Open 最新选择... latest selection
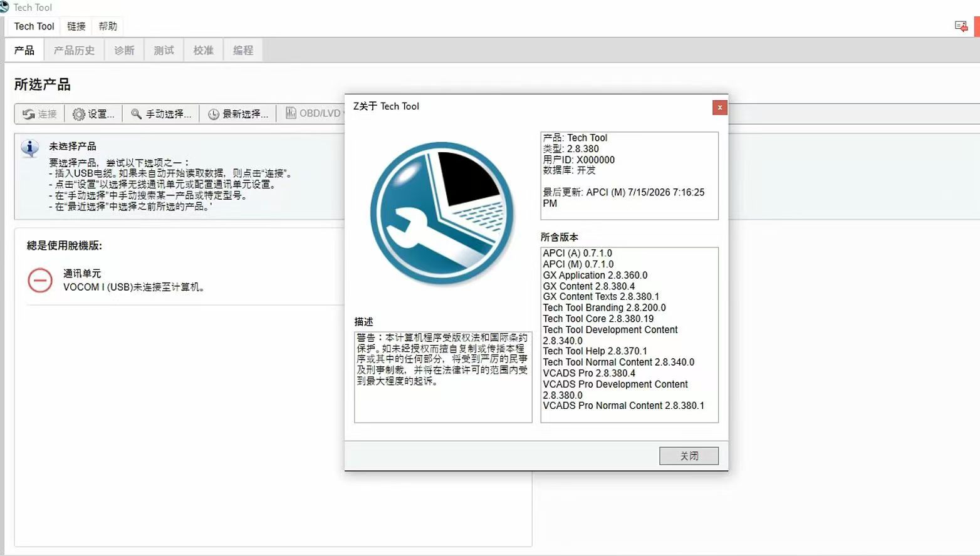The width and height of the screenshot is (980, 556). (x=238, y=114)
